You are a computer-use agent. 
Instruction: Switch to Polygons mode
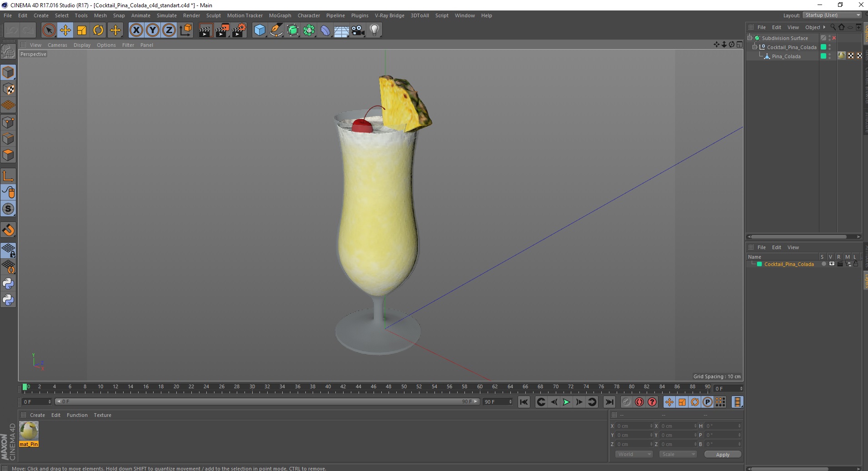[8, 155]
